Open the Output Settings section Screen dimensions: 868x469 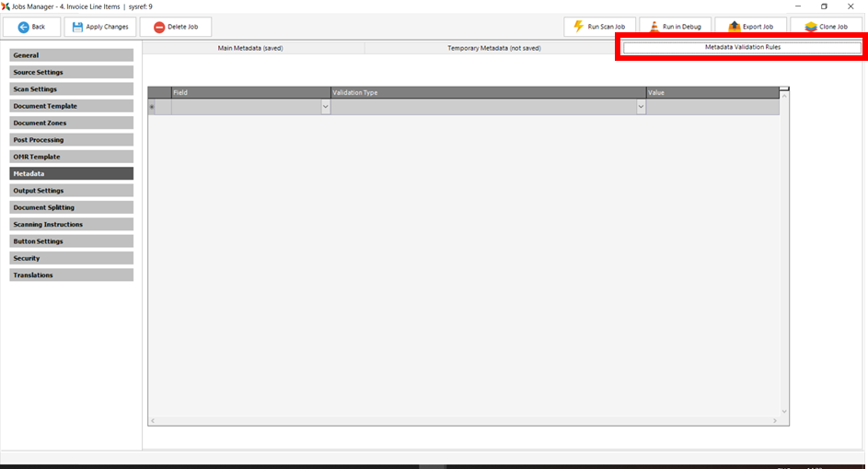tap(71, 191)
